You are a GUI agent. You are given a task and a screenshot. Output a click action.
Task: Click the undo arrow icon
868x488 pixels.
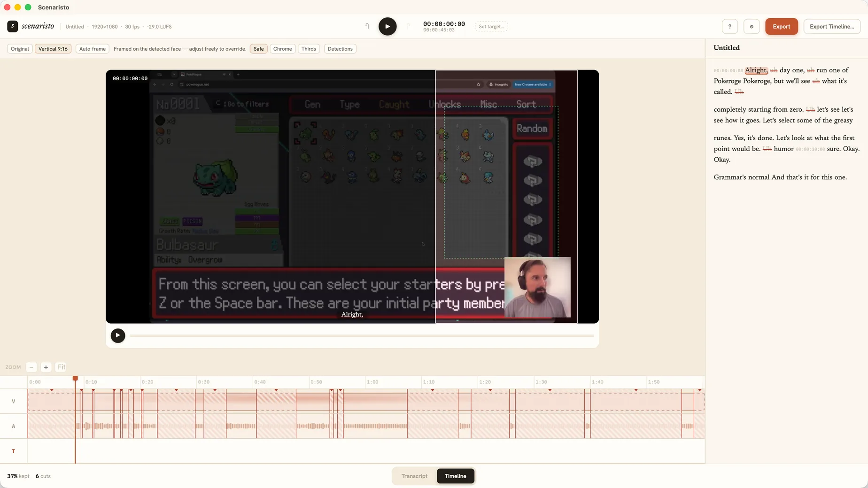367,26
